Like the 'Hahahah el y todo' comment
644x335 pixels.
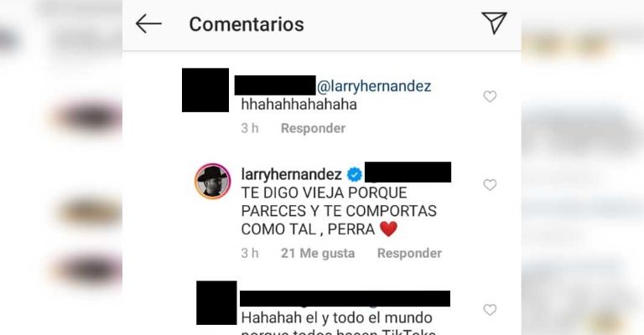tap(490, 310)
